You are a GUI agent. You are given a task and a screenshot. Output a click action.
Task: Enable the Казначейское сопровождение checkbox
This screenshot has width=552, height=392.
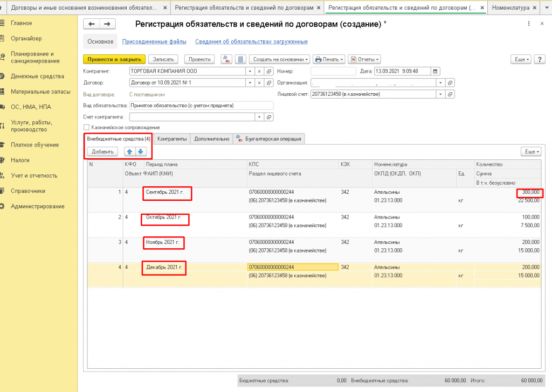86,127
